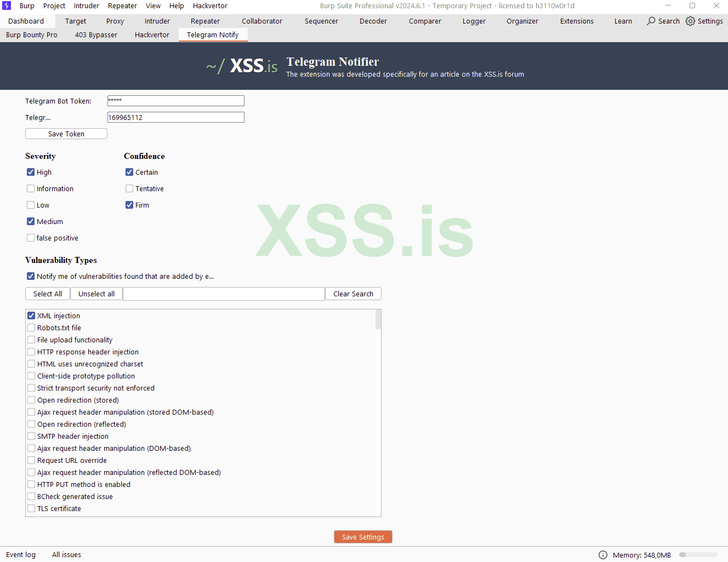Open the Burp Bounty Pro tab
Screen dimensions: 728x562
32,35
